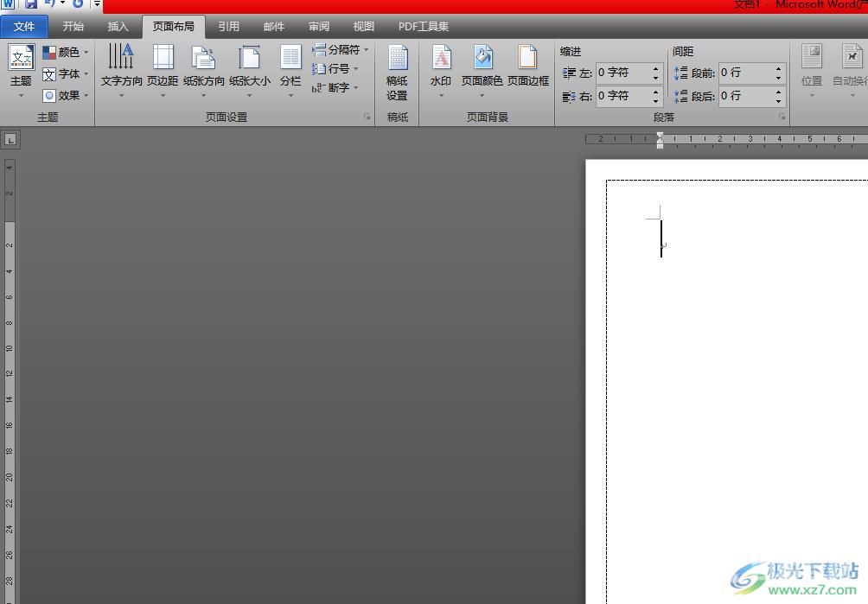Switch to the Mailings (邮件) tab

pos(274,27)
